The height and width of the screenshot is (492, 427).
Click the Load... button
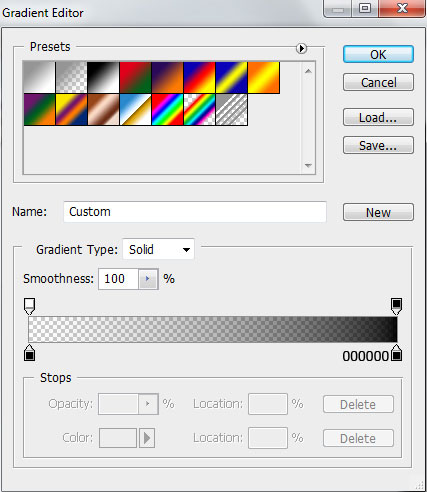pyautogui.click(x=378, y=117)
